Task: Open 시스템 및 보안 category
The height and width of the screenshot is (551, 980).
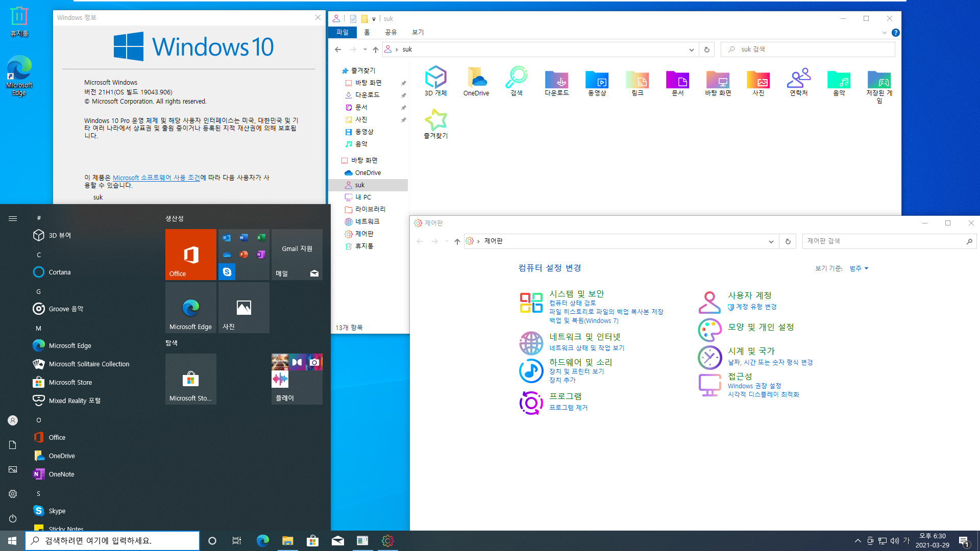Action: coord(576,294)
